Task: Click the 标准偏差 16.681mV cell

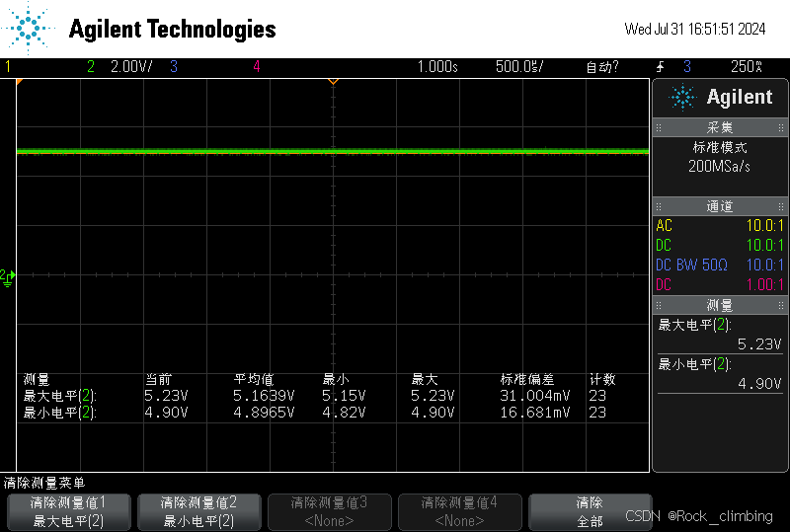Action: pos(534,413)
